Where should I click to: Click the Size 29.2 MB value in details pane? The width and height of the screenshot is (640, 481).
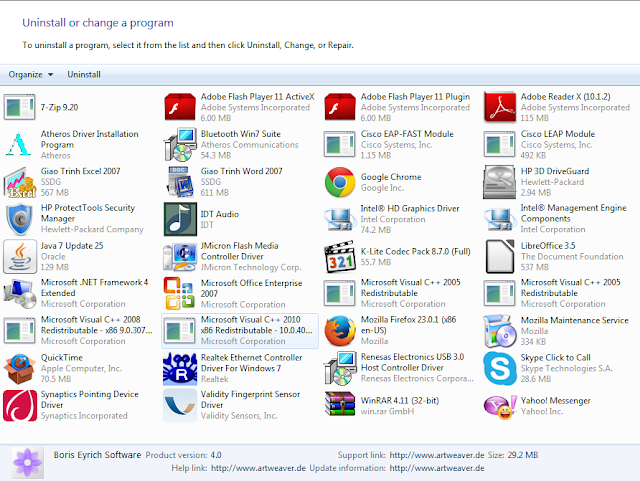point(522,455)
